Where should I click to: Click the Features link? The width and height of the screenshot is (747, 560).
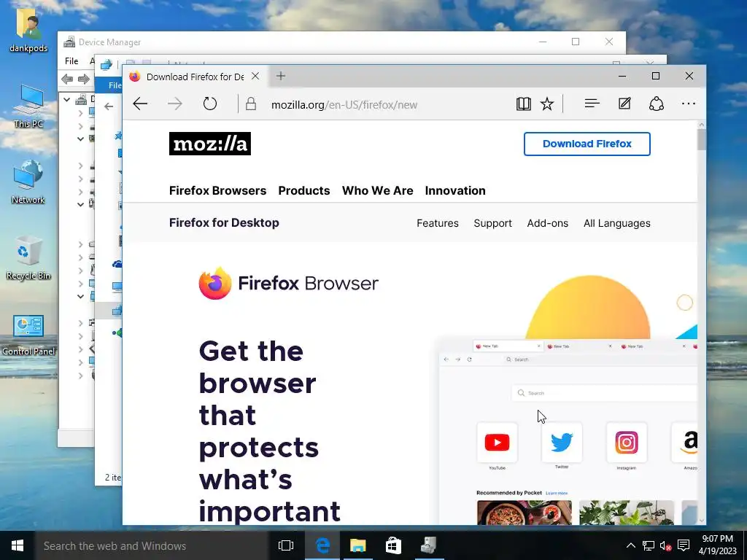tap(438, 223)
